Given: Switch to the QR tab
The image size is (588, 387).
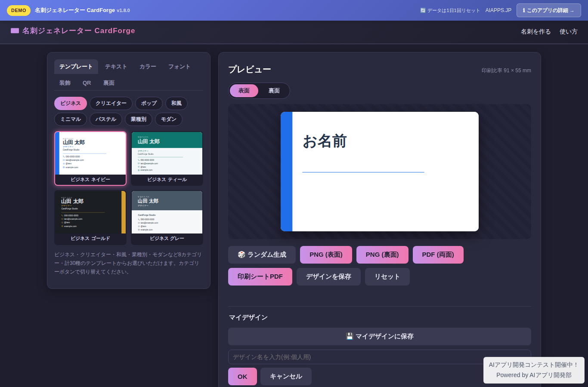Looking at the screenshot, I should pyautogui.click(x=87, y=83).
